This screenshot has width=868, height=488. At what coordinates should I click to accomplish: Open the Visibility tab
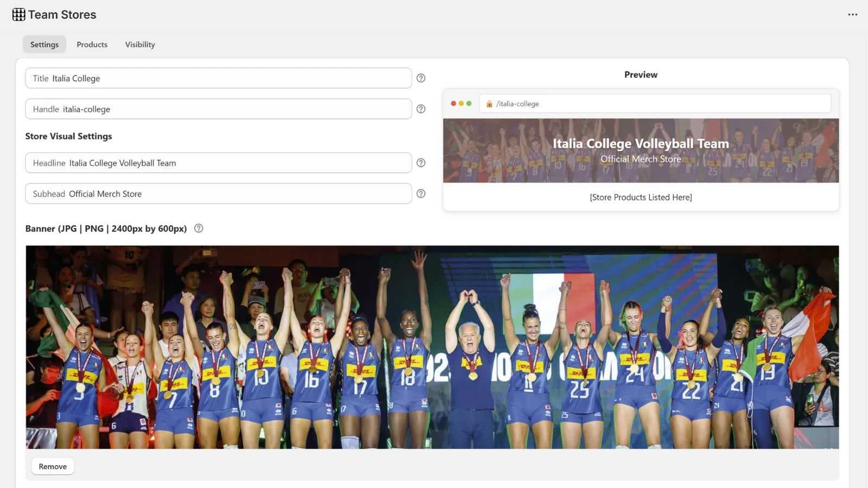pyautogui.click(x=140, y=44)
